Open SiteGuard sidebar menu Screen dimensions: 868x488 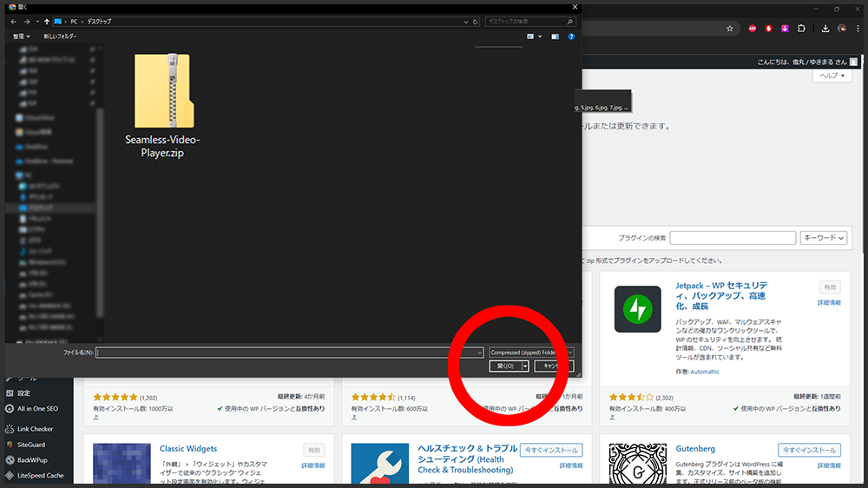(31, 445)
